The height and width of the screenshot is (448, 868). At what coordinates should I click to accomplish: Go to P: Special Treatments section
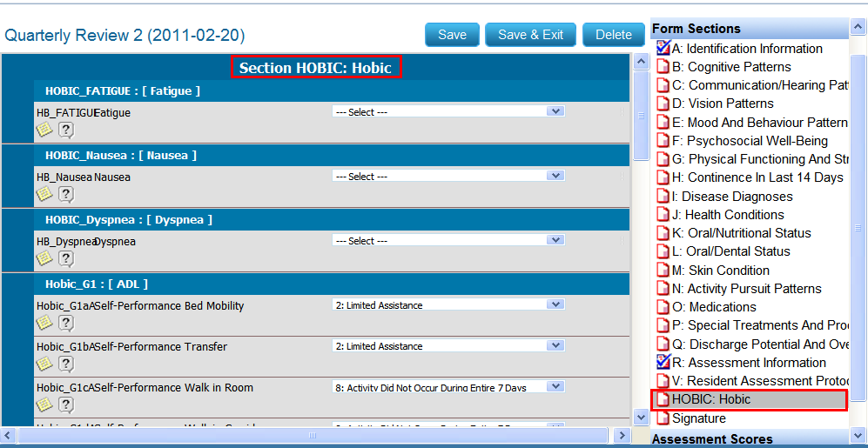pyautogui.click(x=761, y=325)
